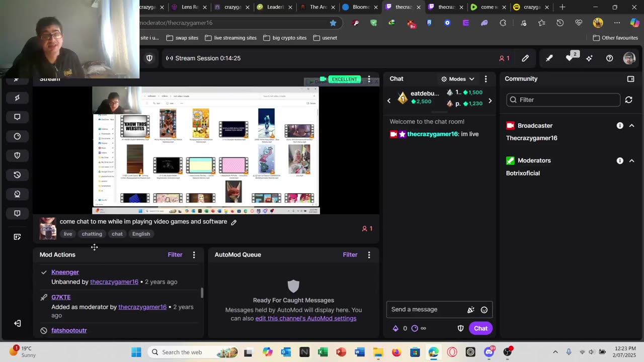Open the shield mod settings icon near Stream Session

pos(149,58)
